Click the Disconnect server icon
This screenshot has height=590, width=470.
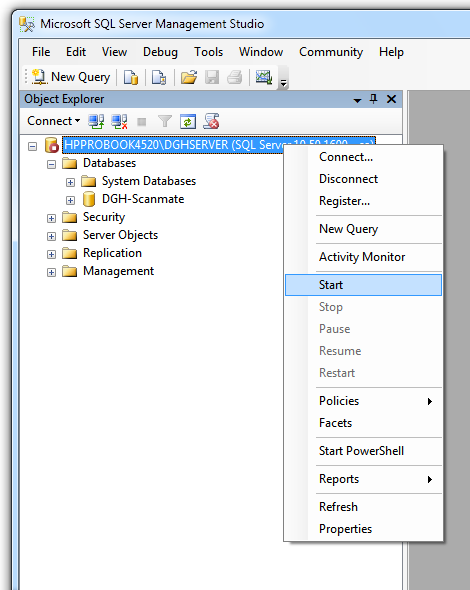click(x=119, y=121)
